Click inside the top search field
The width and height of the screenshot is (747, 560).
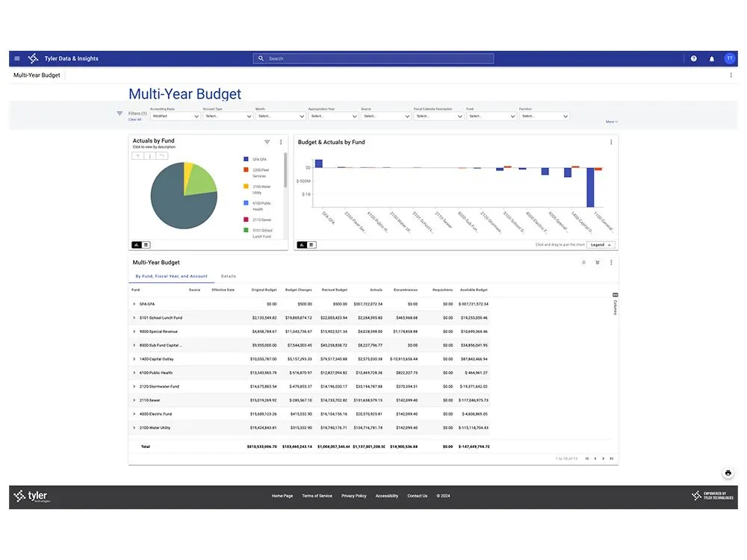[x=373, y=58]
